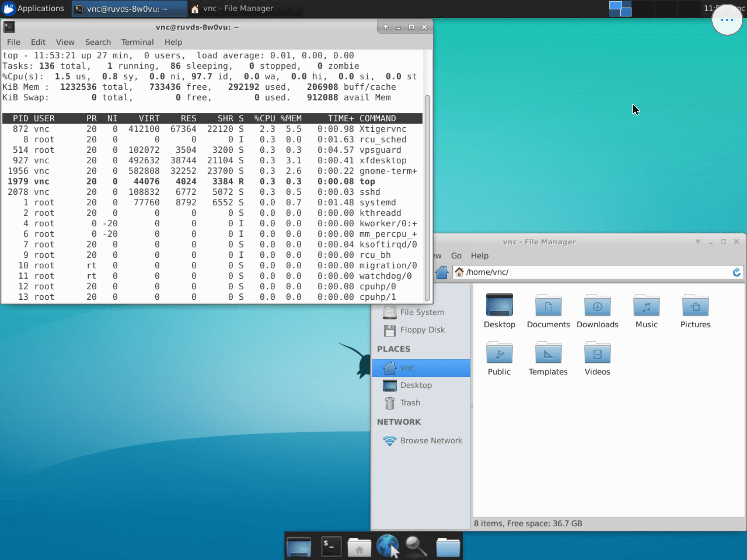Click the Go menu in File Manager
747x560 pixels.
click(x=457, y=255)
